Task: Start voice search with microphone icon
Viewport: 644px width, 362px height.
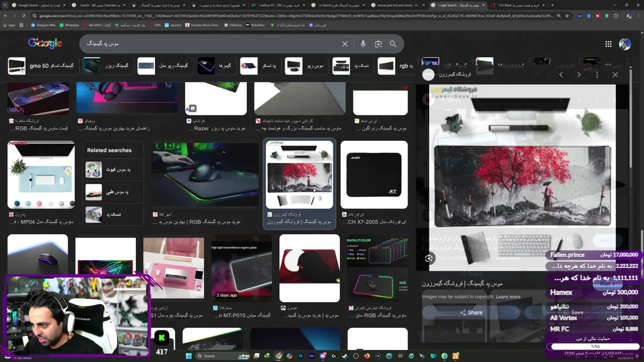Action: tap(363, 44)
